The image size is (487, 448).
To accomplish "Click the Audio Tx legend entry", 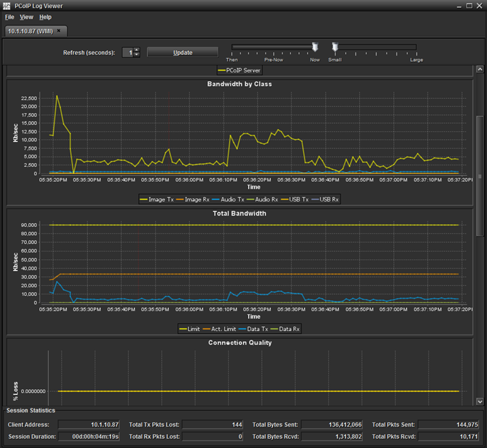I will click(228, 199).
